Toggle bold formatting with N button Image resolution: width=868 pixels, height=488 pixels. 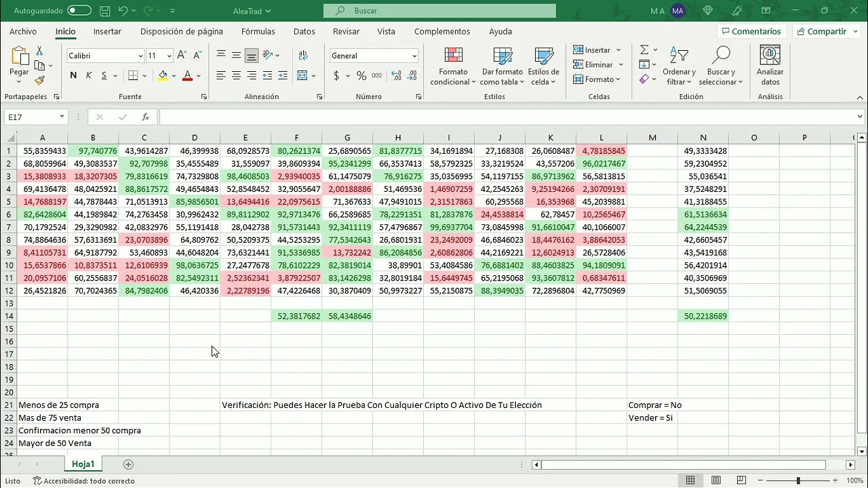pos(73,76)
